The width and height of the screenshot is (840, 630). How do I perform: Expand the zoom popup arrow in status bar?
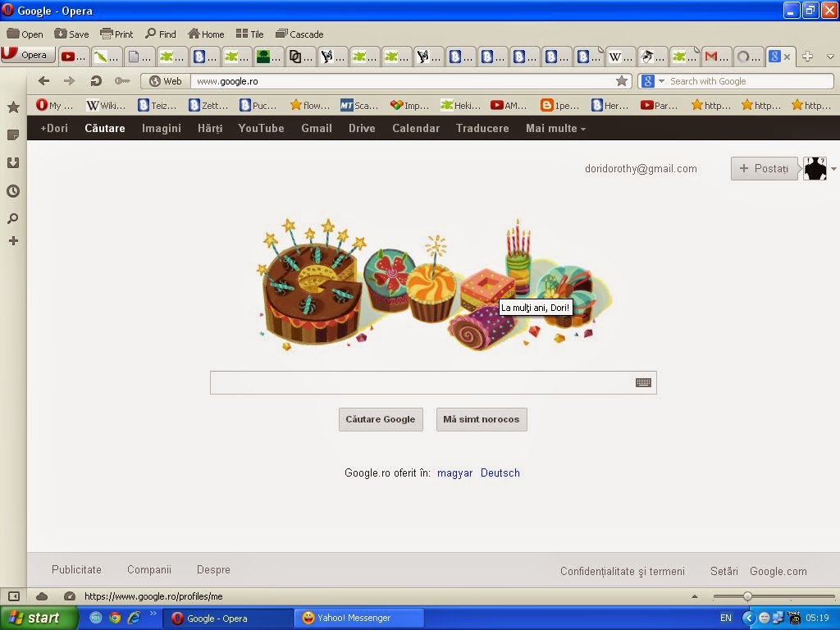695,596
